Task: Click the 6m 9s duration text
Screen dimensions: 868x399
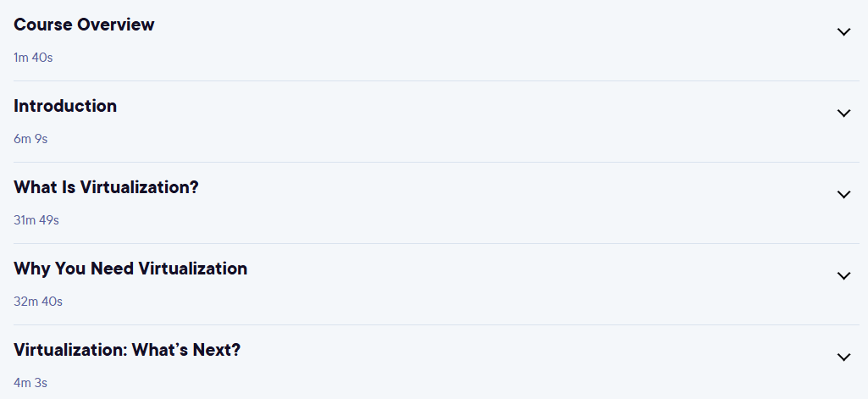Action: point(30,139)
